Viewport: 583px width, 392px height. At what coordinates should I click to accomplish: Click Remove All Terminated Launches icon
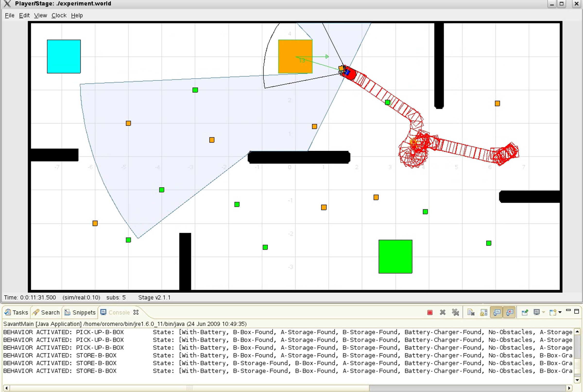455,312
